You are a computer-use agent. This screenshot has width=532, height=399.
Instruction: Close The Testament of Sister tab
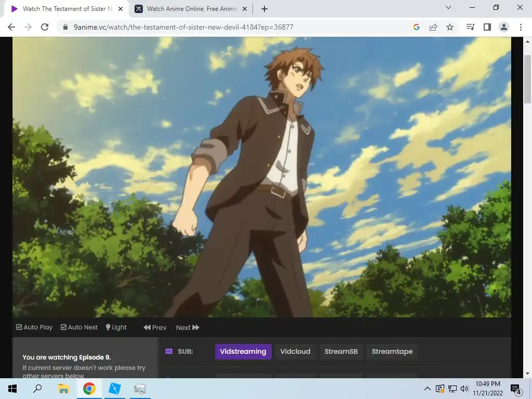(x=121, y=9)
